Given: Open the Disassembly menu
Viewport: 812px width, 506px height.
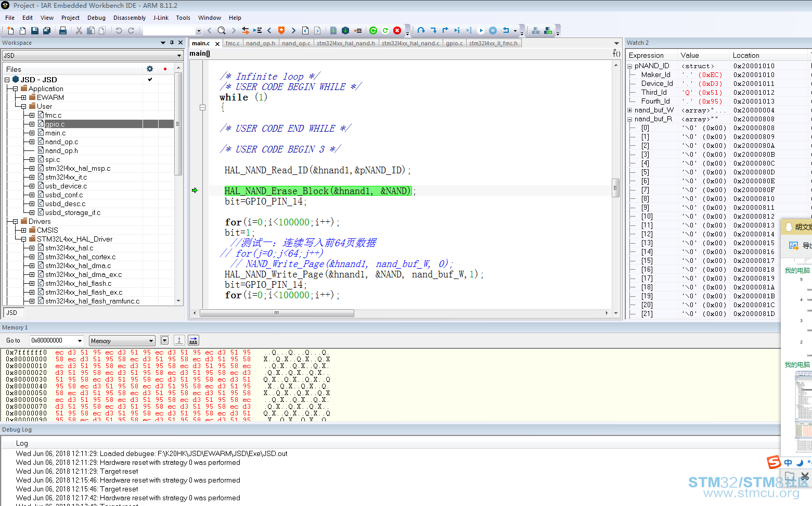Looking at the screenshot, I should pos(130,18).
